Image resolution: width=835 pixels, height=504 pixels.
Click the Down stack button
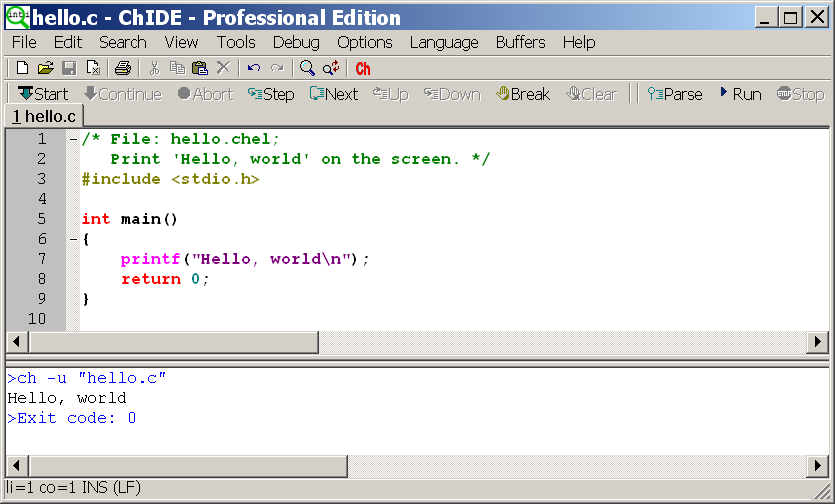[x=452, y=94]
